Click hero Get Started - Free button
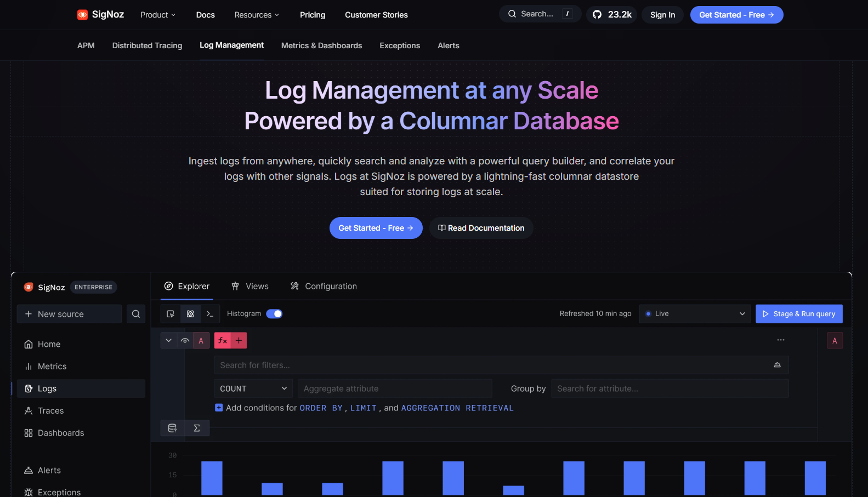 (376, 228)
